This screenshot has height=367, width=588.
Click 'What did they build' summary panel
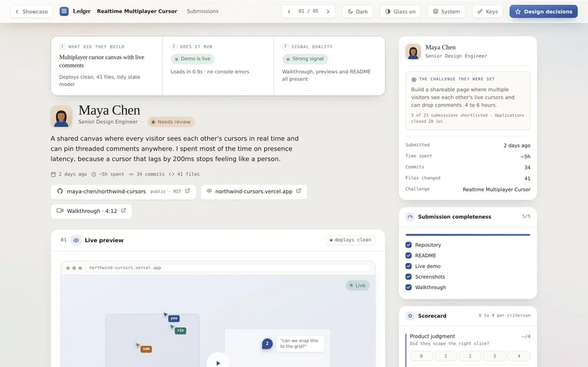coord(106,66)
